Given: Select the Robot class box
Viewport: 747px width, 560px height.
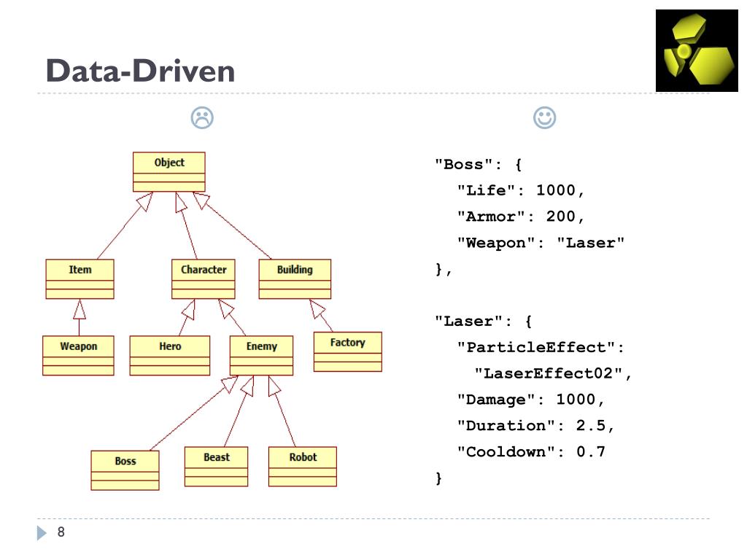Looking at the screenshot, I should pyautogui.click(x=303, y=467).
